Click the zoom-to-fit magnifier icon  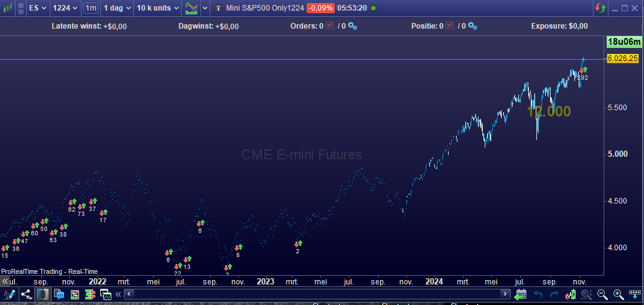[x=586, y=294]
